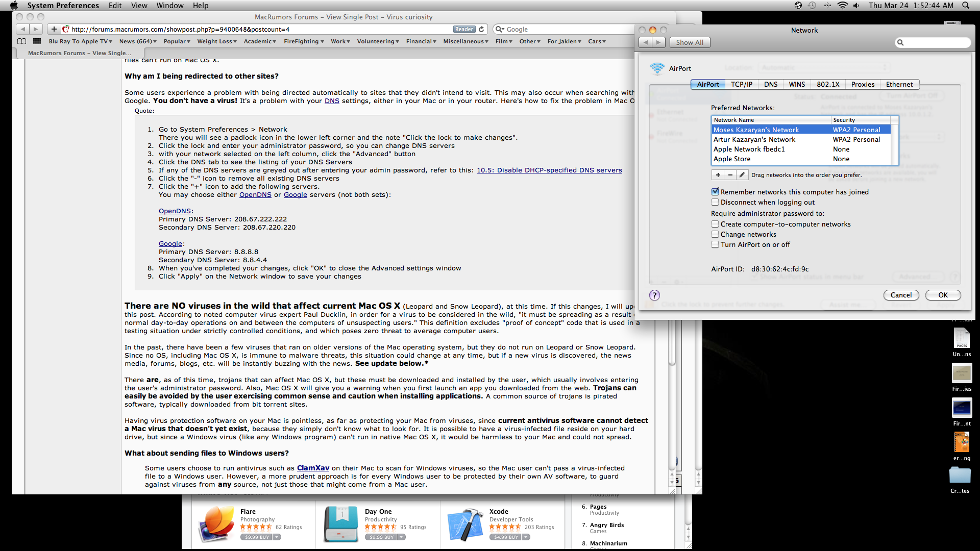Viewport: 980px width, 551px height.
Task: Open Safari's bookmarks book icon
Action: tap(22, 41)
